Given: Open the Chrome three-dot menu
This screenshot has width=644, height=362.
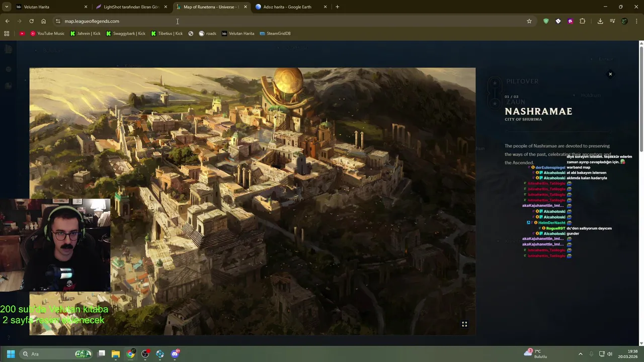Looking at the screenshot, I should tap(636, 21).
